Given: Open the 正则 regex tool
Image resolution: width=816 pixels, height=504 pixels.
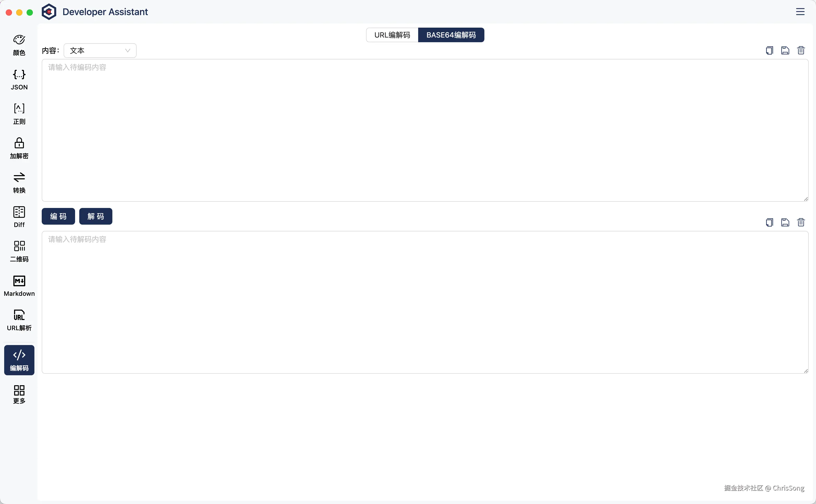Looking at the screenshot, I should [x=19, y=114].
